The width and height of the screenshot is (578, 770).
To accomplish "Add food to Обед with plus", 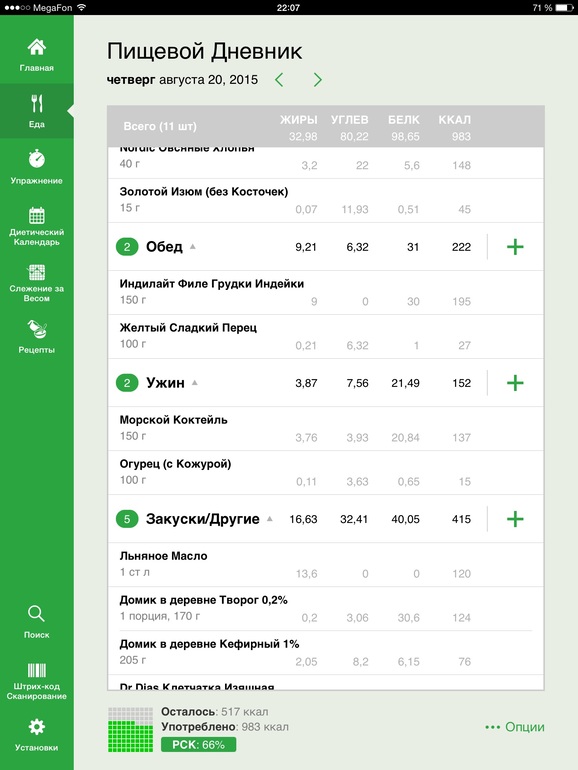I will (515, 247).
